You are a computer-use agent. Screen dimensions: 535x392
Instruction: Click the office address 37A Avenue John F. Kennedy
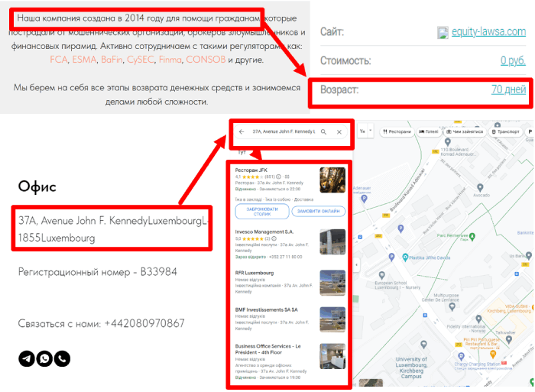point(112,229)
